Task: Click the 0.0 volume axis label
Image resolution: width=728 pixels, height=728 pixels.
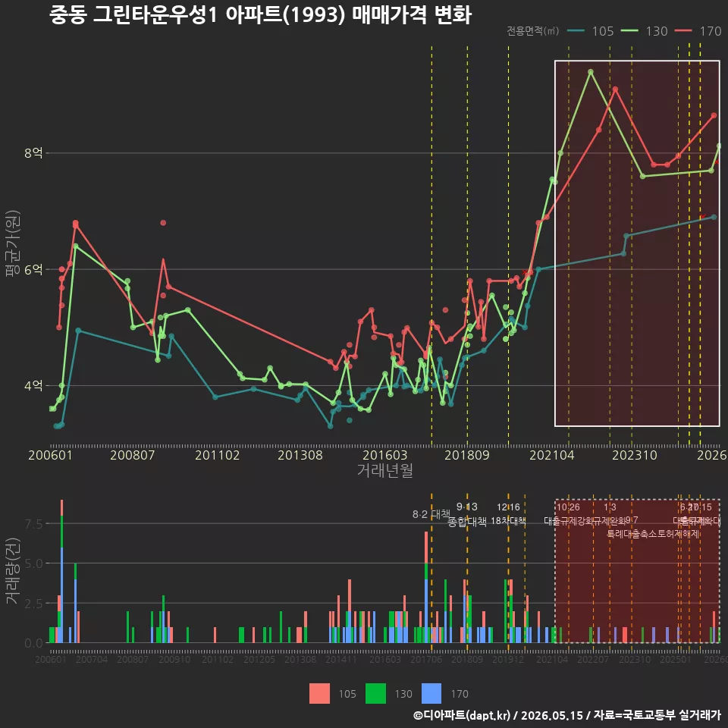Action: [x=33, y=644]
